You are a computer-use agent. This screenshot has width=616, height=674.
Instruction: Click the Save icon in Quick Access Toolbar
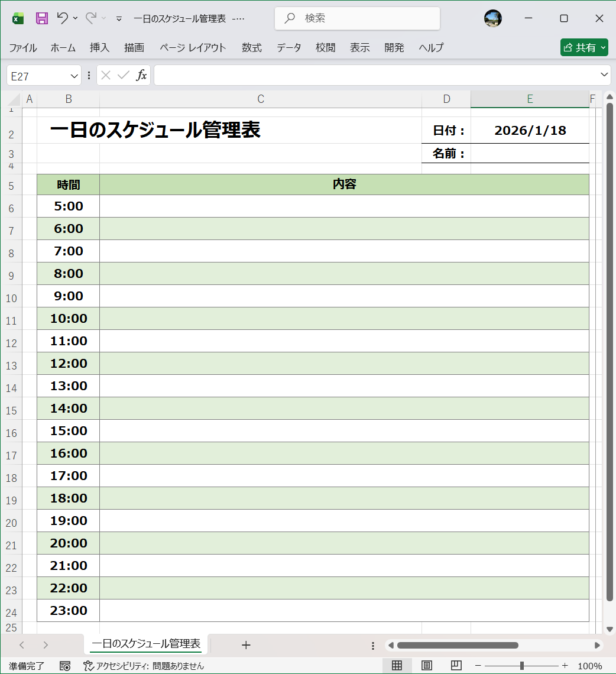pyautogui.click(x=41, y=18)
